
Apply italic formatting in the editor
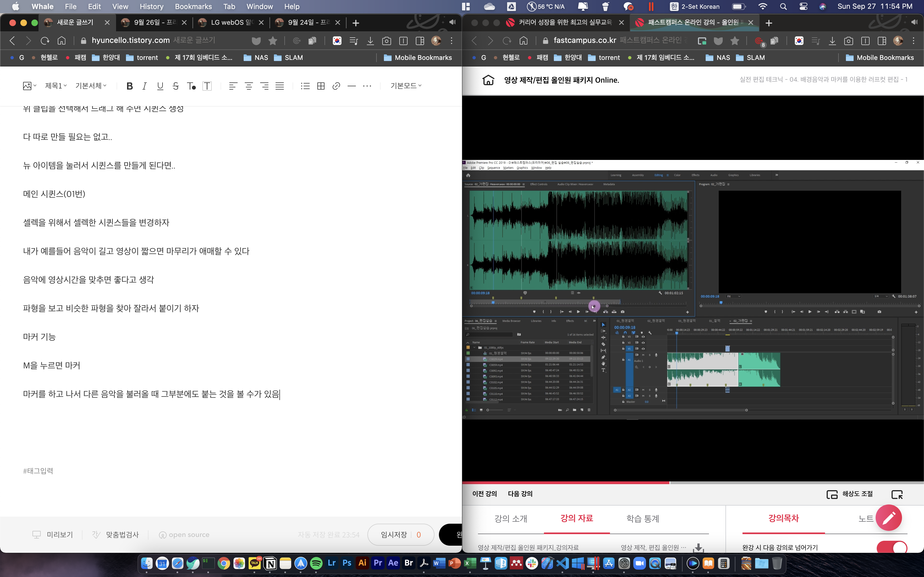(144, 86)
